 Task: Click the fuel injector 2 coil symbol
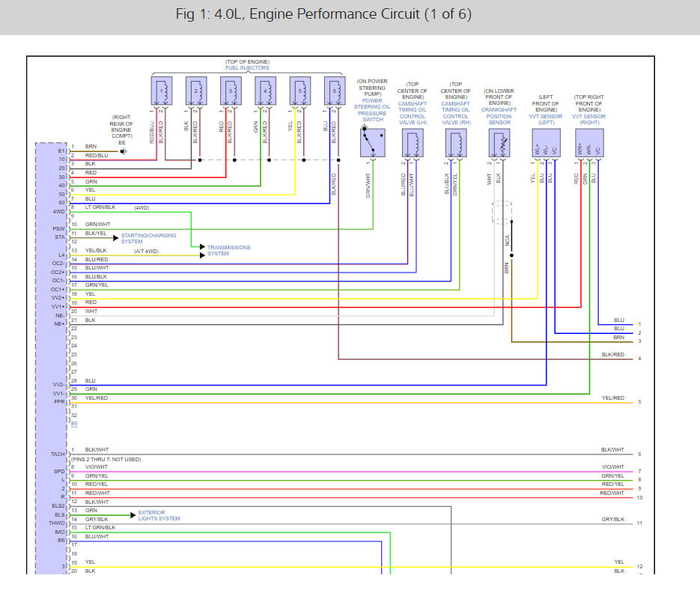(196, 91)
